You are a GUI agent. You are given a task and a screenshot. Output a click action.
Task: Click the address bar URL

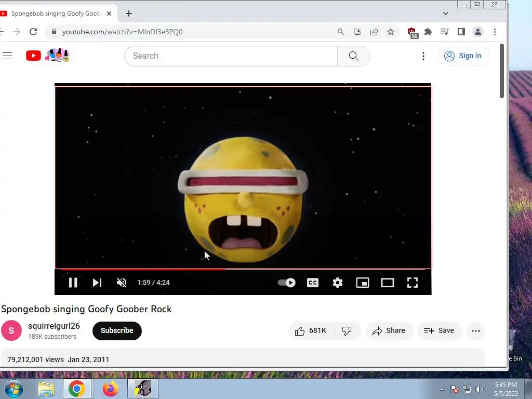[123, 32]
